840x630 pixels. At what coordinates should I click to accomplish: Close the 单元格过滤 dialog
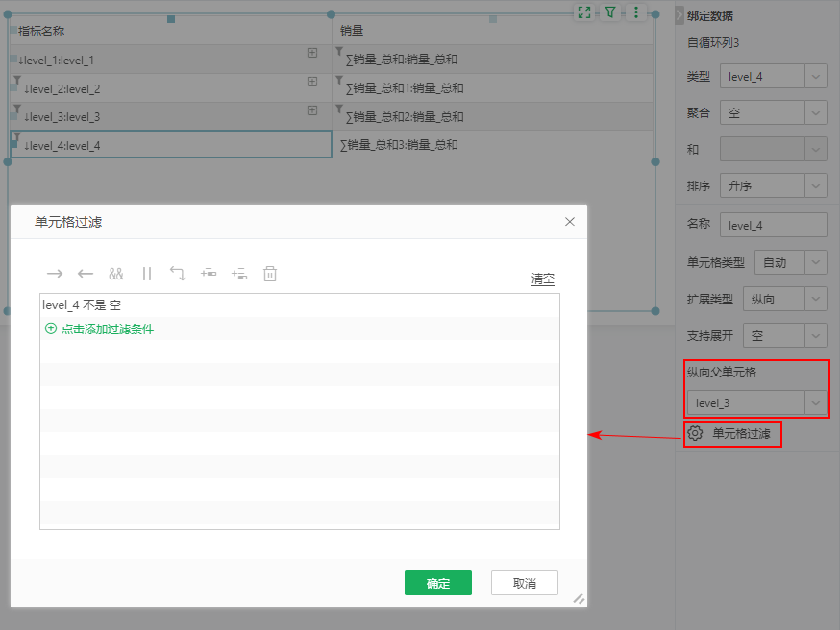tap(570, 222)
